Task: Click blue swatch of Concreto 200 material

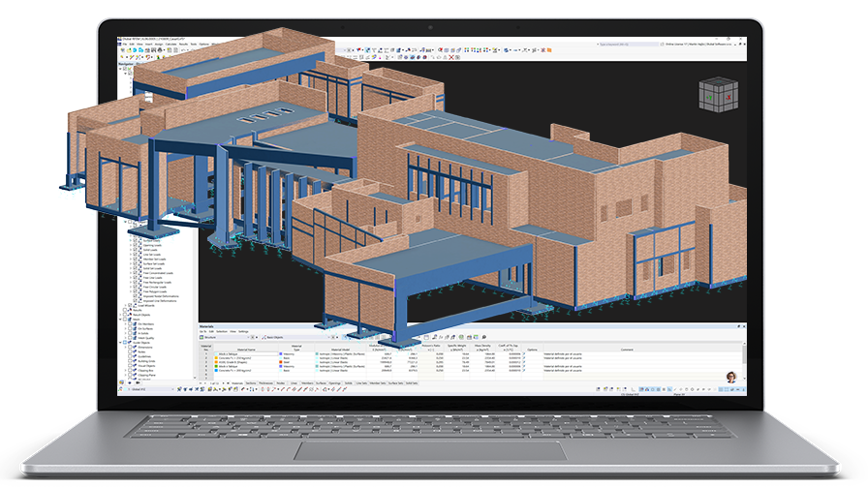Action: click(216, 370)
